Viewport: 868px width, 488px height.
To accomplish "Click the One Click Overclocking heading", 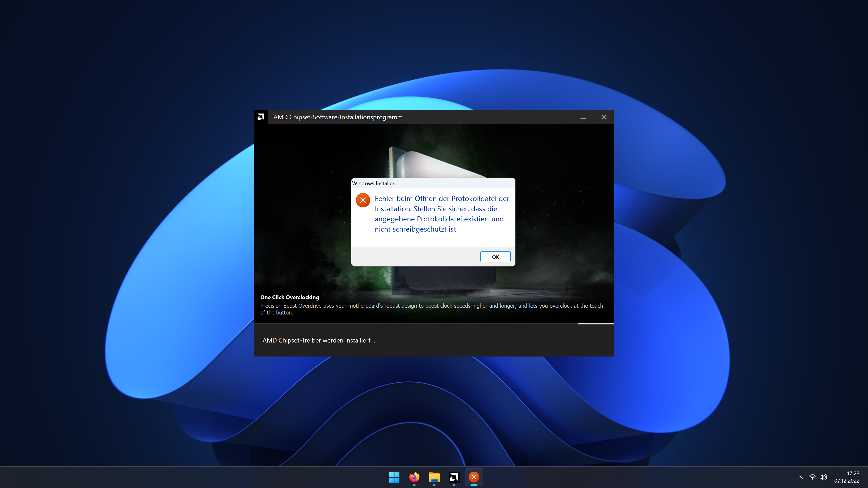I will 289,297.
